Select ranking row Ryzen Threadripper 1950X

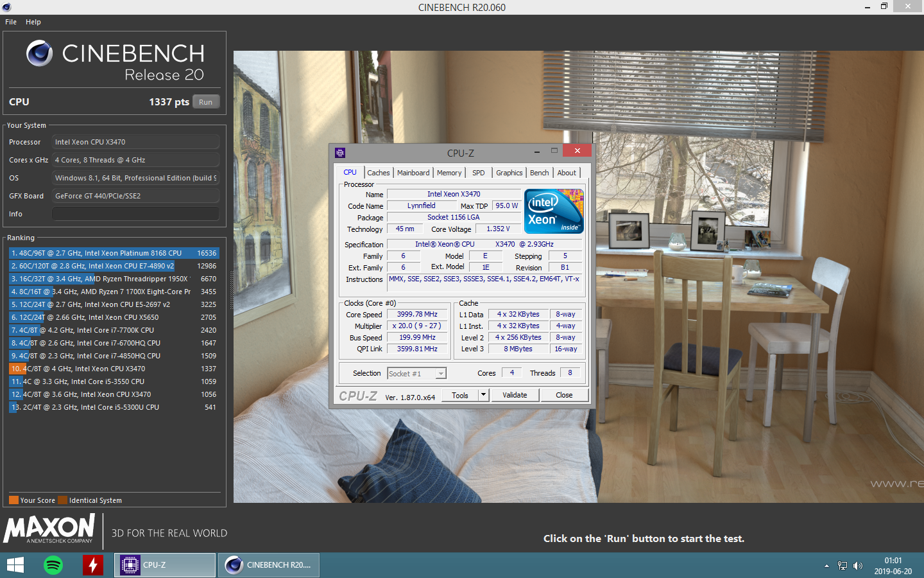pos(114,279)
